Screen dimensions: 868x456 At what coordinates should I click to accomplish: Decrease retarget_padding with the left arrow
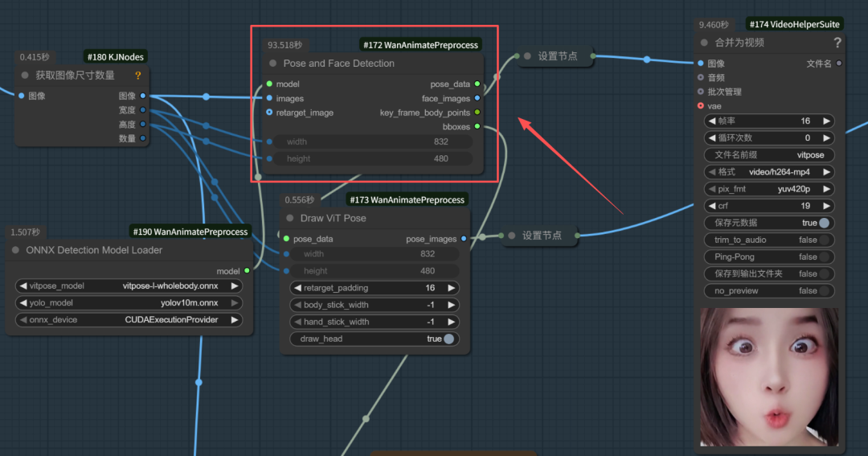[x=298, y=288]
